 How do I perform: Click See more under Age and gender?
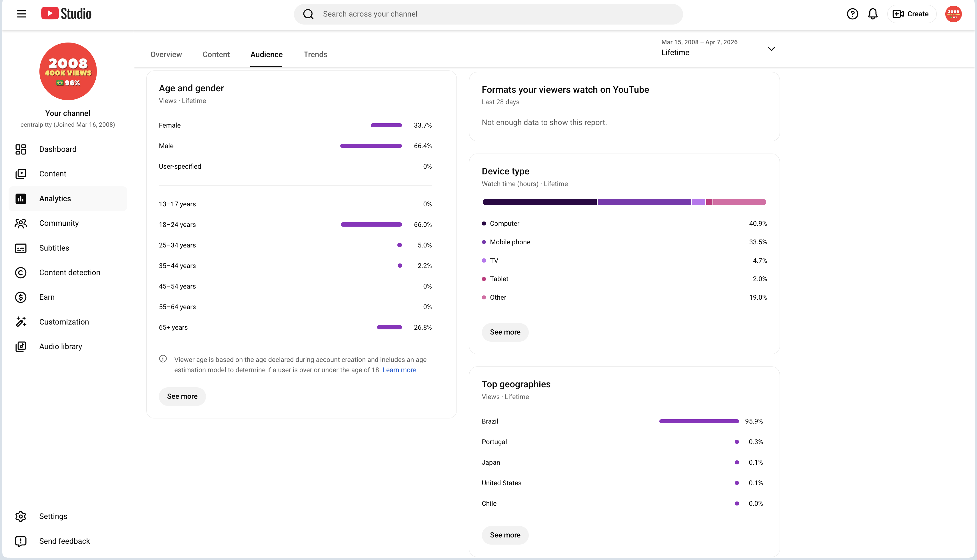tap(182, 396)
